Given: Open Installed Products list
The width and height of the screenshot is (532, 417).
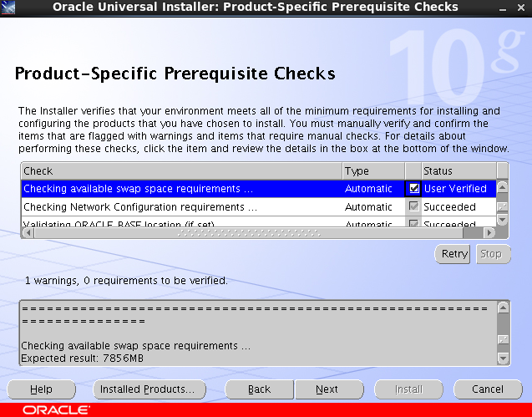Looking at the screenshot, I should 149,389.
